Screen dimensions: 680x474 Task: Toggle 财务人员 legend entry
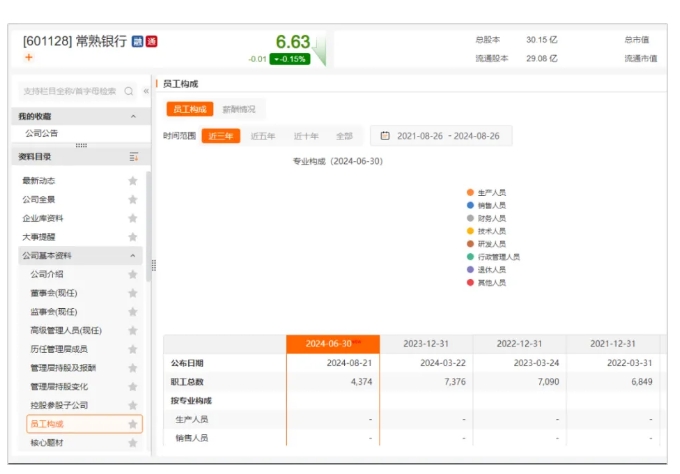486,218
